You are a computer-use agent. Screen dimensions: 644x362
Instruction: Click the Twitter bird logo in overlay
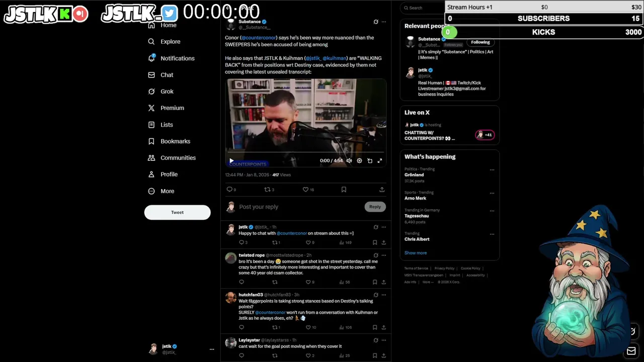170,14
